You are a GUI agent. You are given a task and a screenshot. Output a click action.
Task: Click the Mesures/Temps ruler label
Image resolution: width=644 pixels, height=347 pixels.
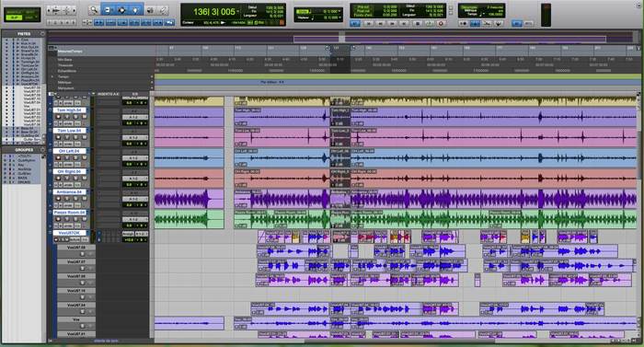click(x=70, y=52)
